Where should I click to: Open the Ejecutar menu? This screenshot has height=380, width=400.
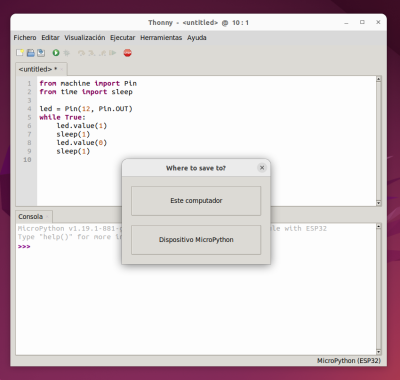[x=123, y=38]
